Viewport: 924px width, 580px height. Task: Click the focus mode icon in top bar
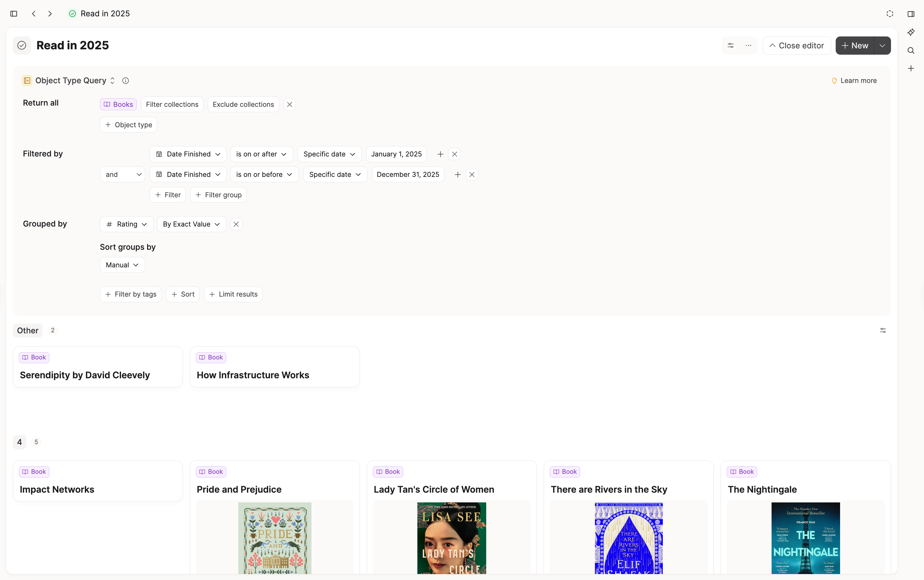[890, 14]
